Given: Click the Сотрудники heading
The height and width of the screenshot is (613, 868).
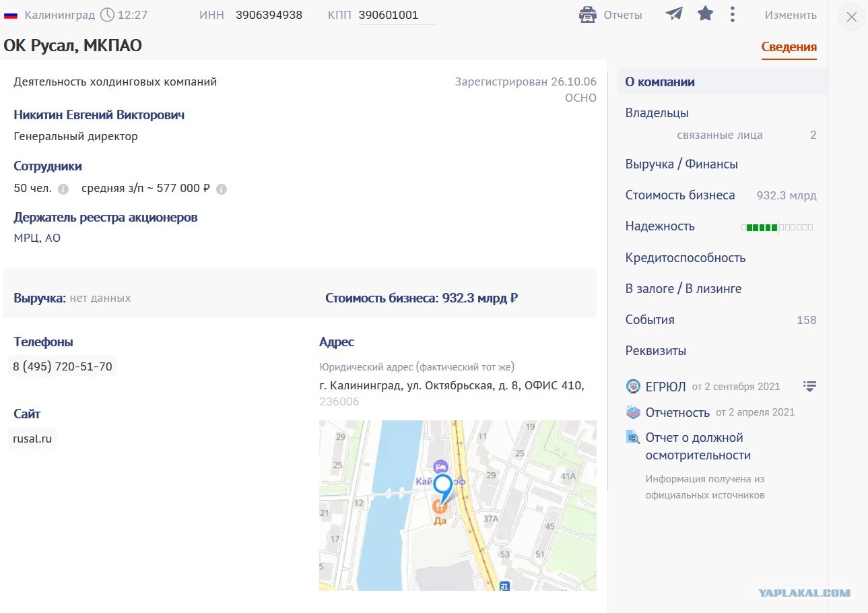Looking at the screenshot, I should [x=48, y=166].
